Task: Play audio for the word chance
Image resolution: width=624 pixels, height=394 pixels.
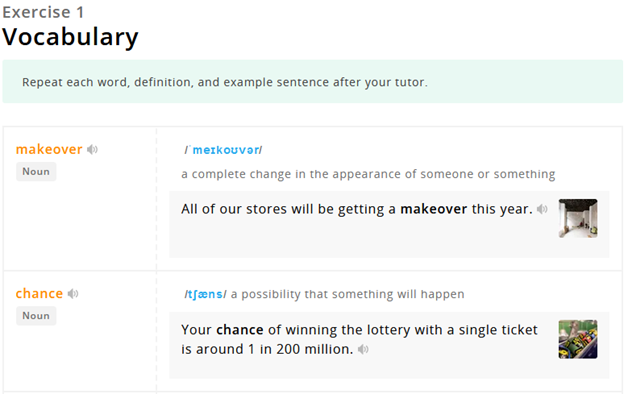Action: pyautogui.click(x=73, y=294)
